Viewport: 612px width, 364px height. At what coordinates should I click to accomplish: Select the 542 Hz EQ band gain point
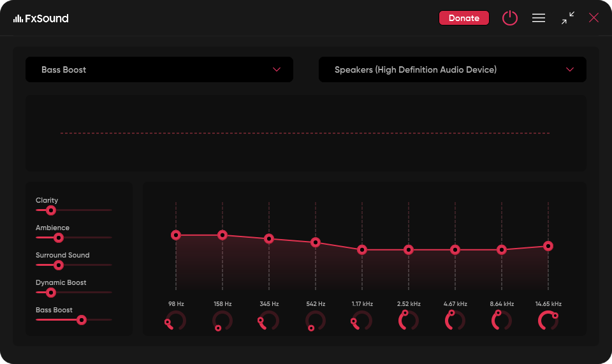point(316,243)
